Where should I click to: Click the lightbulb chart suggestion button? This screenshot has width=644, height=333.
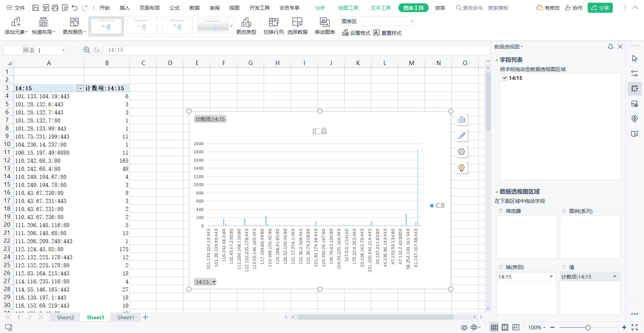(462, 168)
